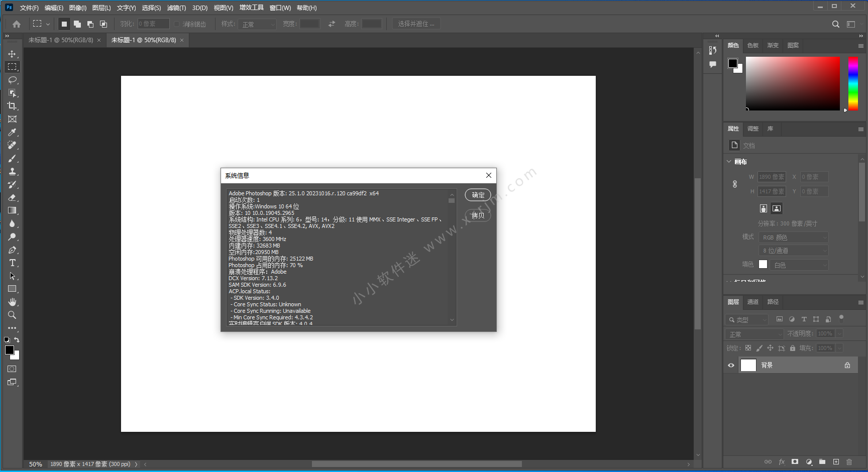Change screen mode at toolbar bottom
The width and height of the screenshot is (868, 472).
pyautogui.click(x=12, y=382)
